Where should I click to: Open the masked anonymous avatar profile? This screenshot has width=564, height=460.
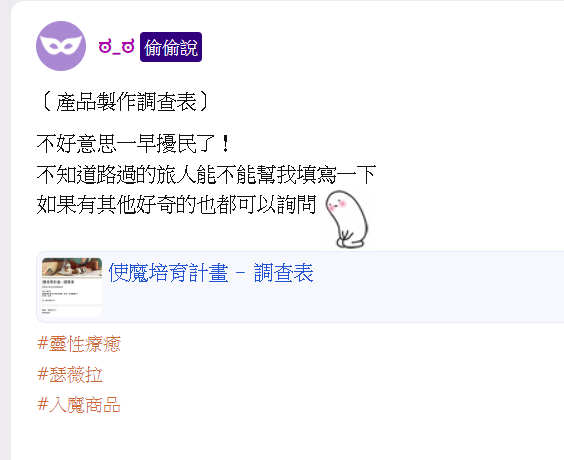click(61, 46)
